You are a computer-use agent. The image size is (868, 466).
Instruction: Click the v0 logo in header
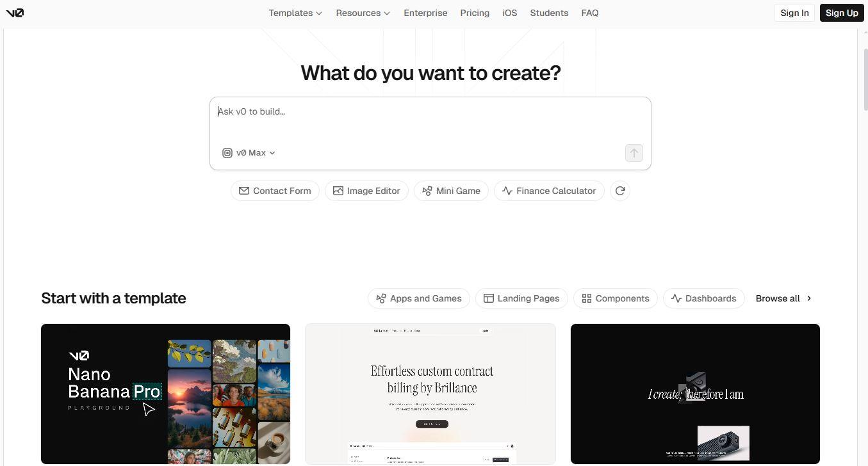tap(15, 13)
